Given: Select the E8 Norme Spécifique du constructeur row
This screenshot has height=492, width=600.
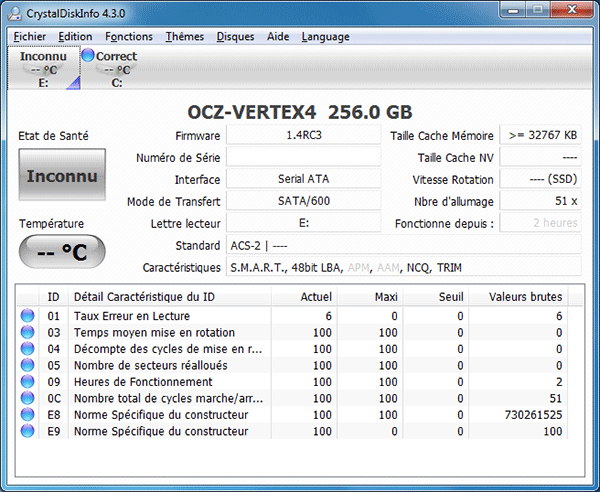Looking at the screenshot, I should pyautogui.click(x=293, y=414).
